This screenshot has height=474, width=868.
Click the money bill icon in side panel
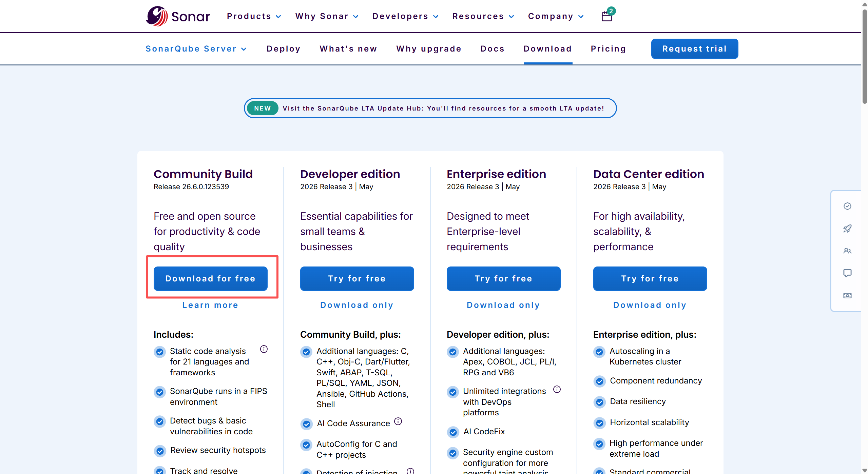click(847, 296)
